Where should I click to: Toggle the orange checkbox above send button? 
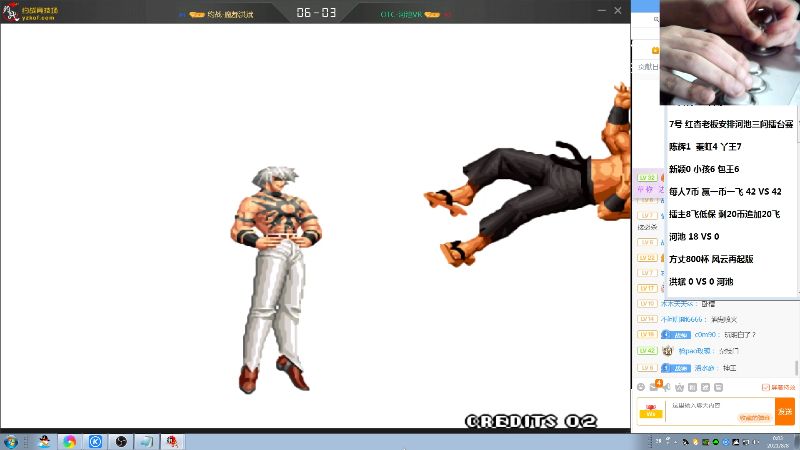pyautogui.click(x=765, y=388)
